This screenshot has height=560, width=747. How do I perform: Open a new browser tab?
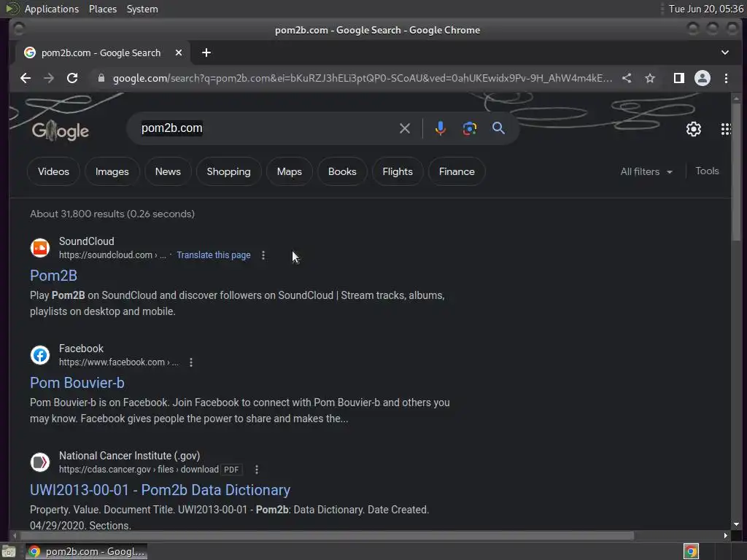pos(206,52)
